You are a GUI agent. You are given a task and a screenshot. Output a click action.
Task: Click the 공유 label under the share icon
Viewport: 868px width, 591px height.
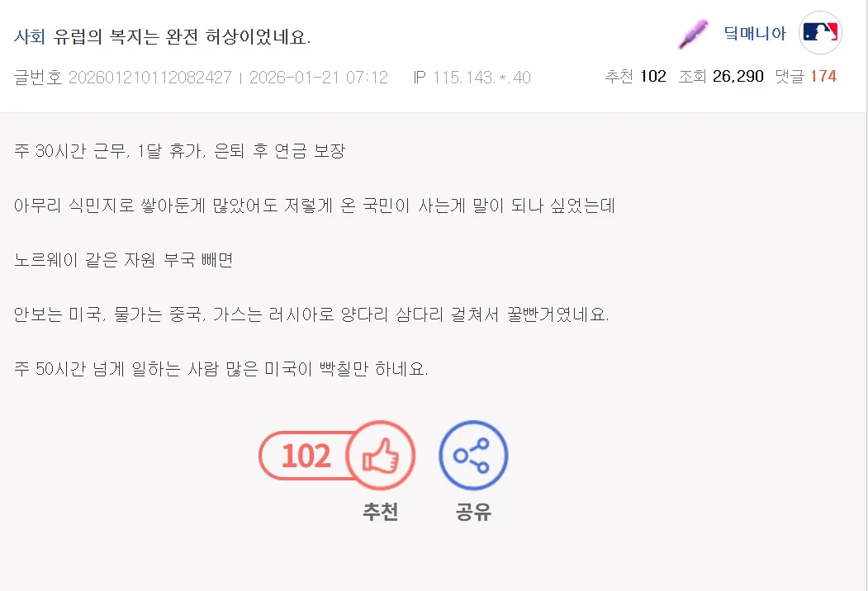tap(473, 512)
